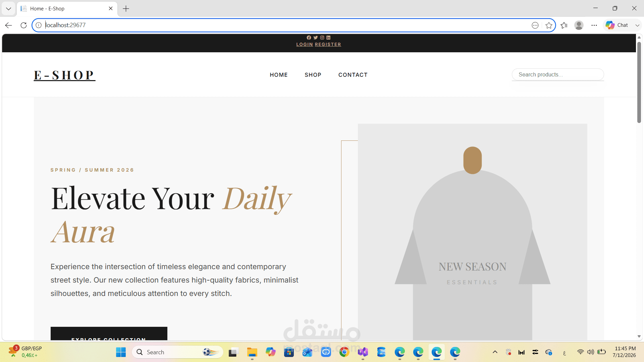Open a new browser tab
This screenshot has width=644, height=362.
click(126, 9)
